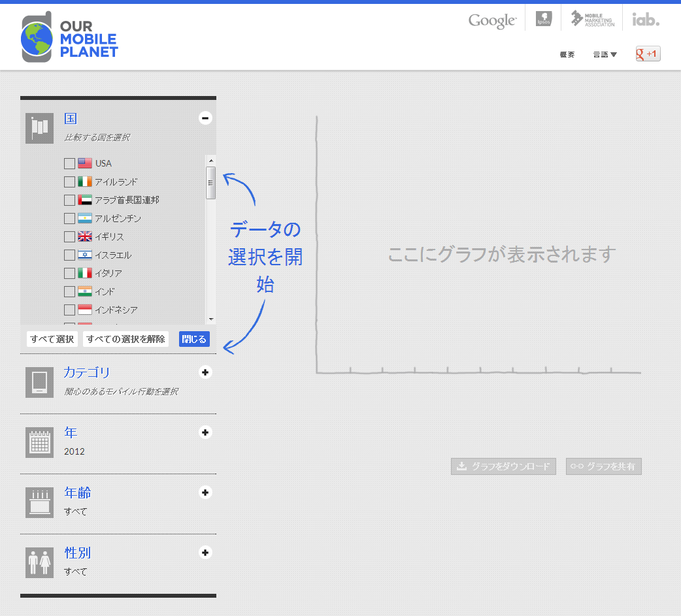
Task: Expand the カテゴリ section
Action: pos(205,372)
